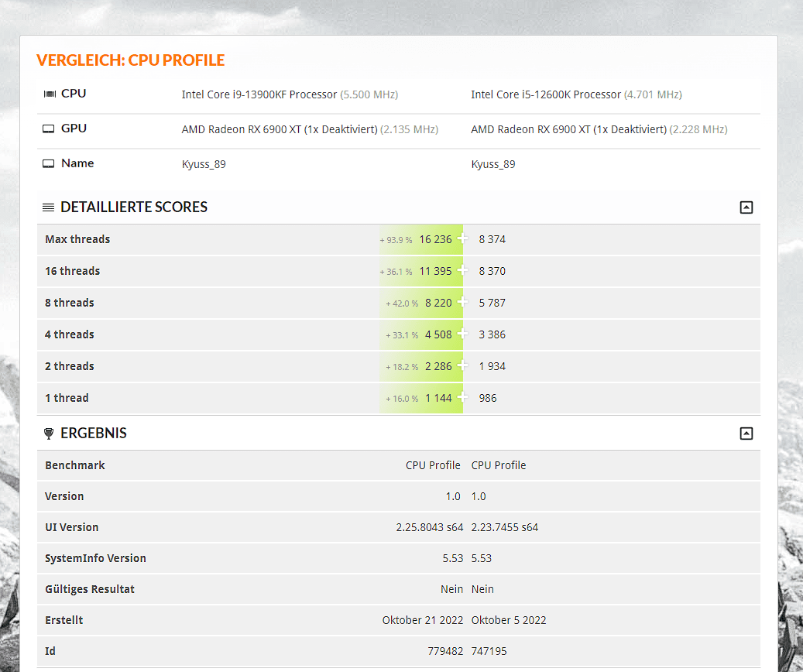Click the +42.0 % difference label

point(402,303)
